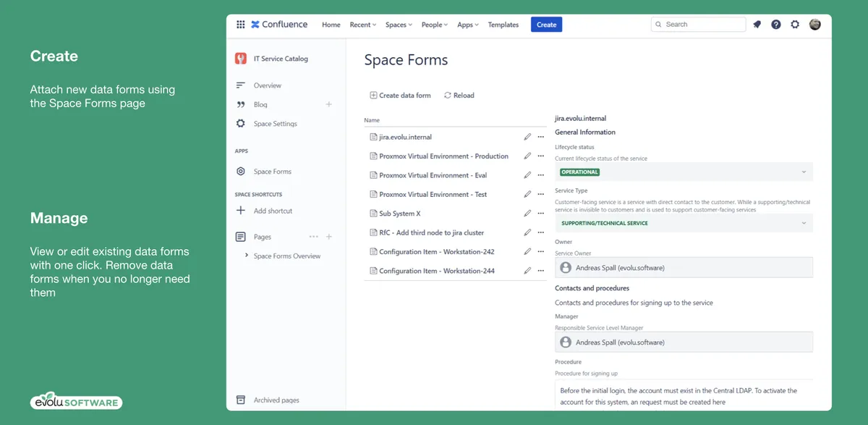Open the Service Type dropdown
The width and height of the screenshot is (868, 425).
point(684,223)
